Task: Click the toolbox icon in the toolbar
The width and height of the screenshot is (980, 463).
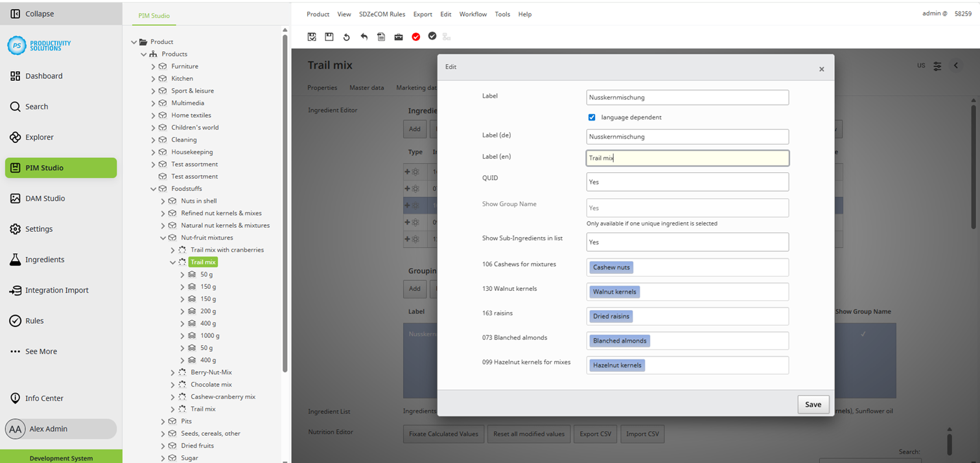Action: [x=399, y=37]
